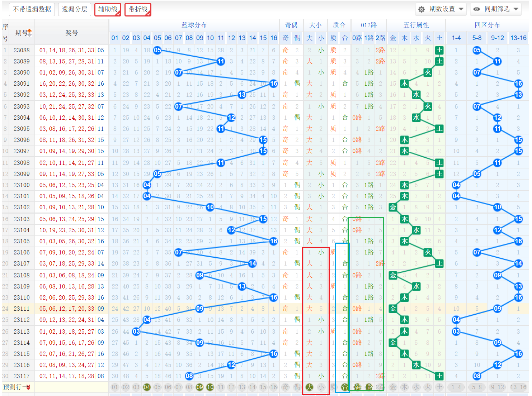Select prediction ball 04 in the bottom row
The image size is (532, 396).
147,387
